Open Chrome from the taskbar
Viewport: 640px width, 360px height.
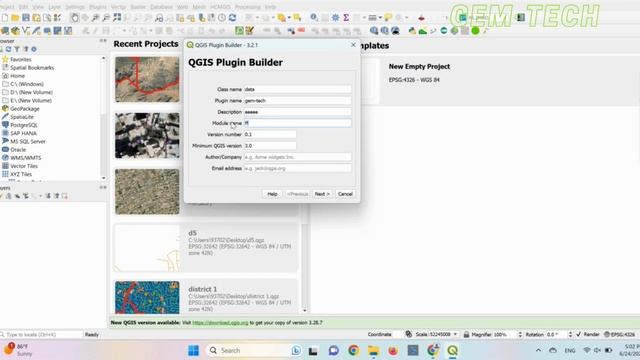coord(353,351)
